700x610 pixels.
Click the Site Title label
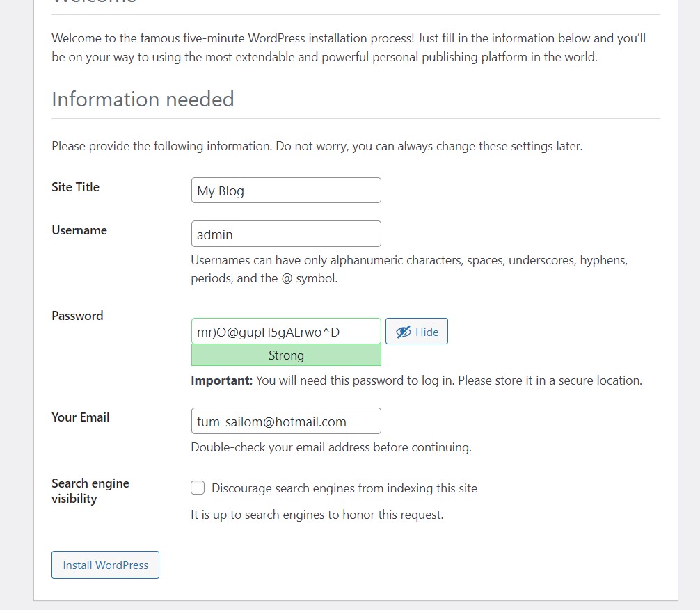[75, 187]
